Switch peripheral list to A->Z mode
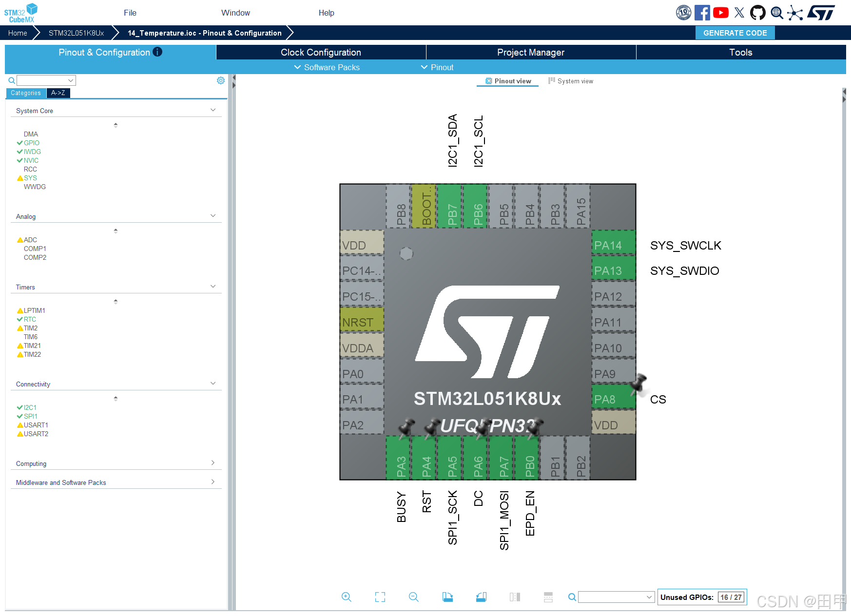Image resolution: width=851 pixels, height=616 pixels. [58, 93]
